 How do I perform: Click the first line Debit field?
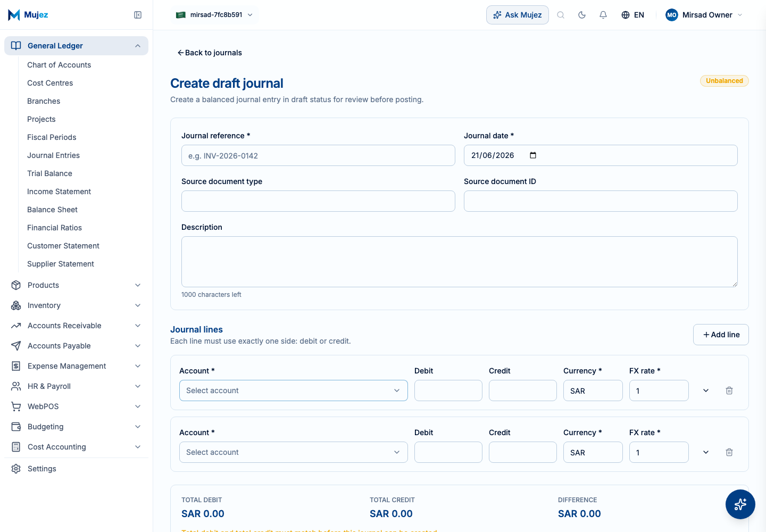(448, 390)
